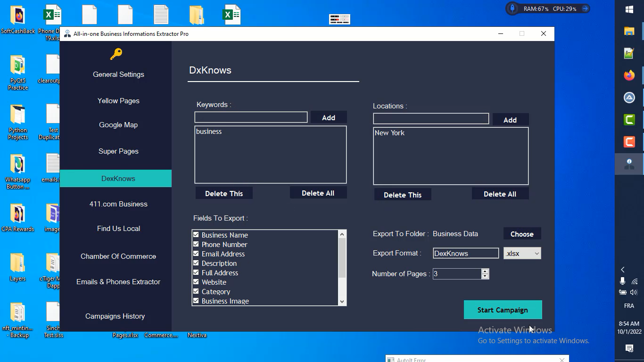Expand hidden taskbar icons with the chevron
The width and height of the screenshot is (644, 362).
(x=622, y=269)
